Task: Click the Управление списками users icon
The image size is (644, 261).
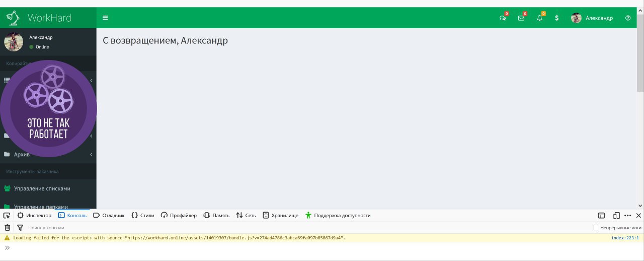Action: pyautogui.click(x=7, y=188)
